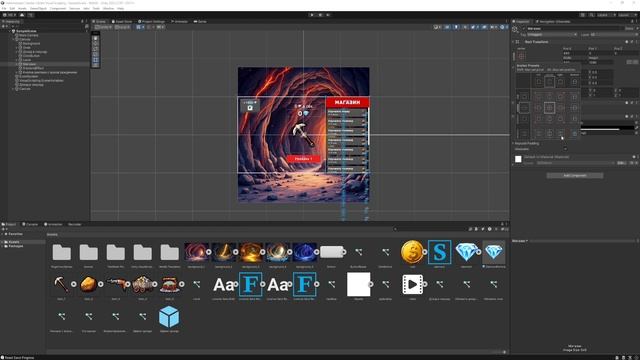Viewport: 640px width, 360px height.
Task: Select the mine cart sprite asset
Action: (x=142, y=284)
